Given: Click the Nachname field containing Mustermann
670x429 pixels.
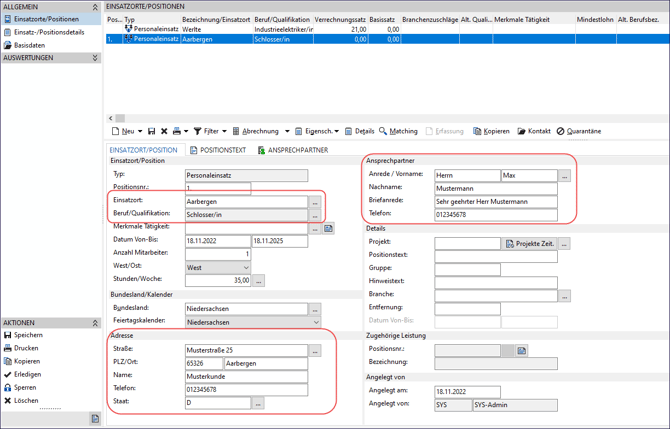Looking at the screenshot, I should pos(495,188).
